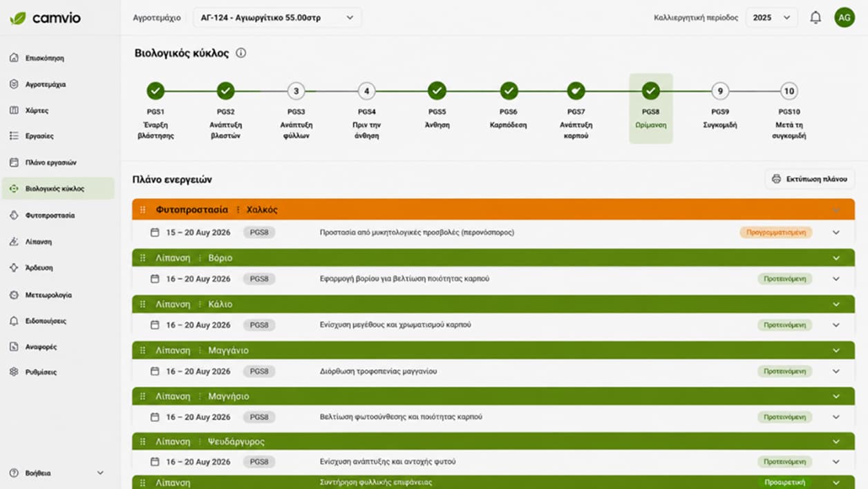Viewport: 868px width, 489px height.
Task: Click the Camvio leaf logo
Action: pos(18,18)
